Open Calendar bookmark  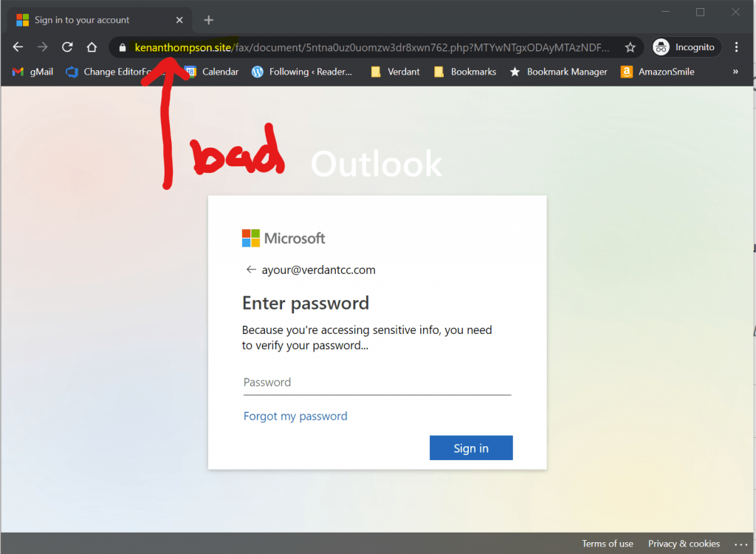pos(212,72)
